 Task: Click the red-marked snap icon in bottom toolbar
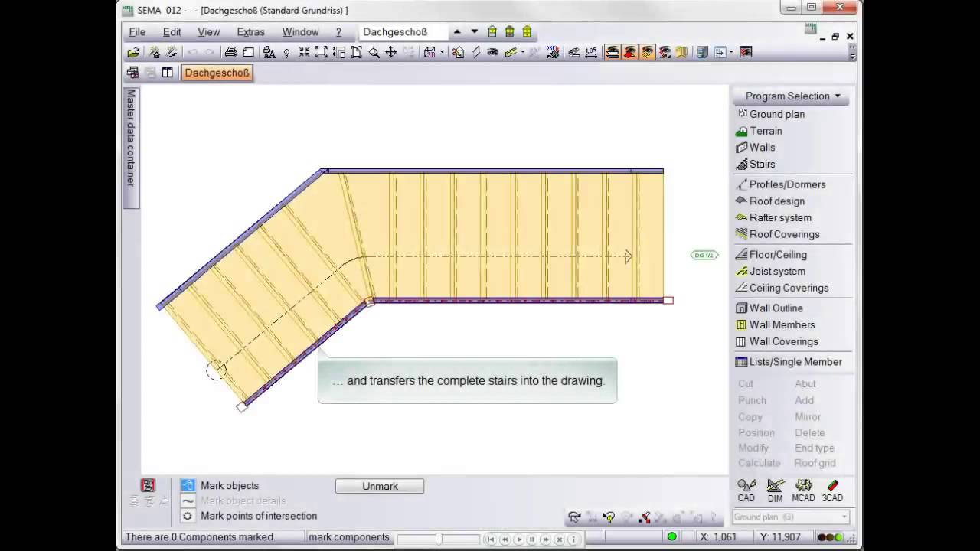644,518
